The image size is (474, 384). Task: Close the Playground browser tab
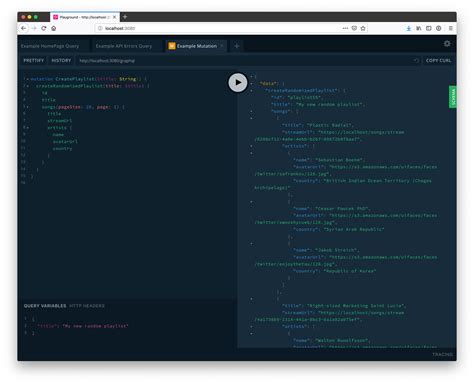pyautogui.click(x=115, y=17)
